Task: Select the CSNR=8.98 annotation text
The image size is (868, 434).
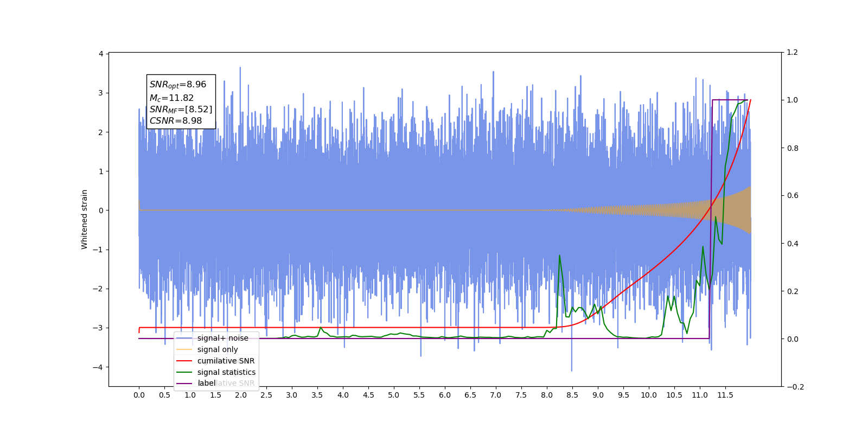Action: click(x=176, y=121)
